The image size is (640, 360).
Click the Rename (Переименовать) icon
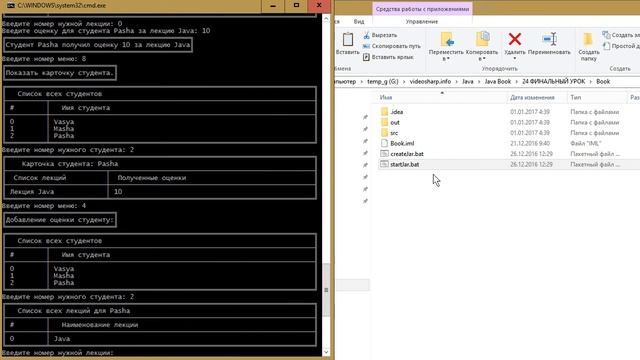[549, 39]
